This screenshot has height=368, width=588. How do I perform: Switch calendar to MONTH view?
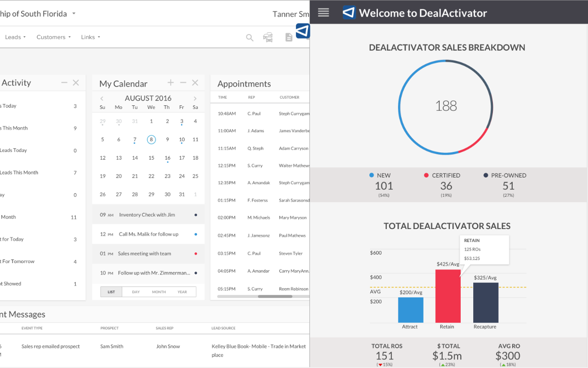point(159,292)
